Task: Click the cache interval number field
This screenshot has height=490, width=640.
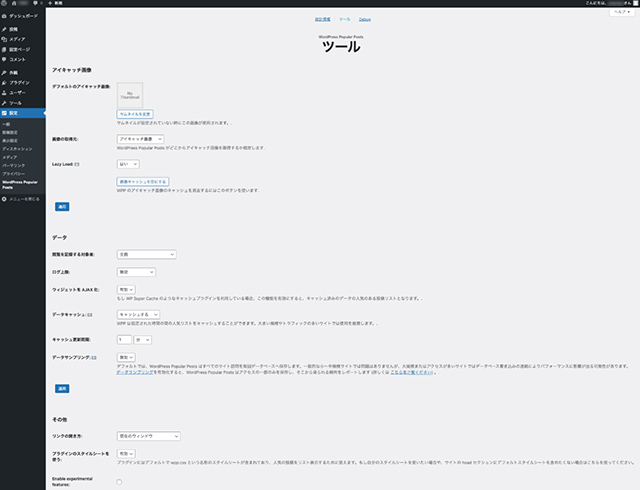Action: 124,340
